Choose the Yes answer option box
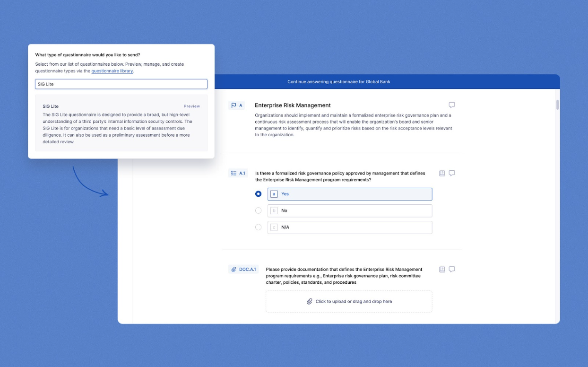The image size is (588, 367). (x=350, y=194)
